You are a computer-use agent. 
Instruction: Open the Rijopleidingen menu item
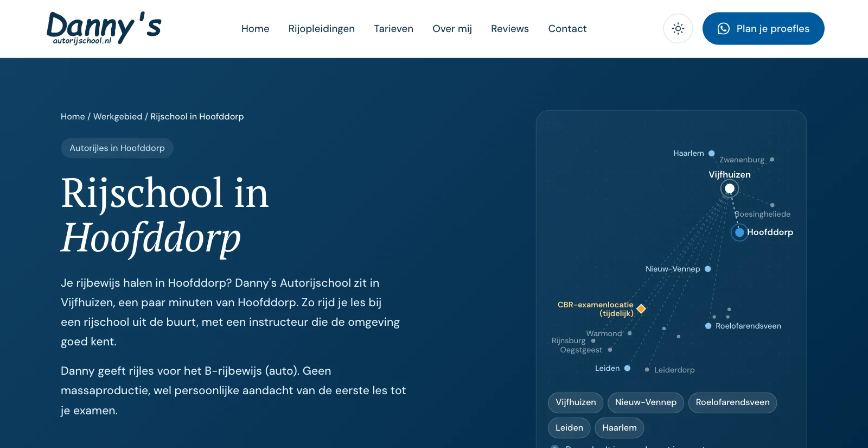tap(322, 29)
